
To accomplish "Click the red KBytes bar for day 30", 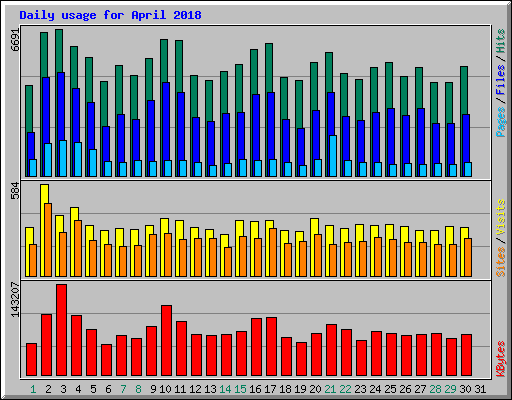I will tap(466, 355).
